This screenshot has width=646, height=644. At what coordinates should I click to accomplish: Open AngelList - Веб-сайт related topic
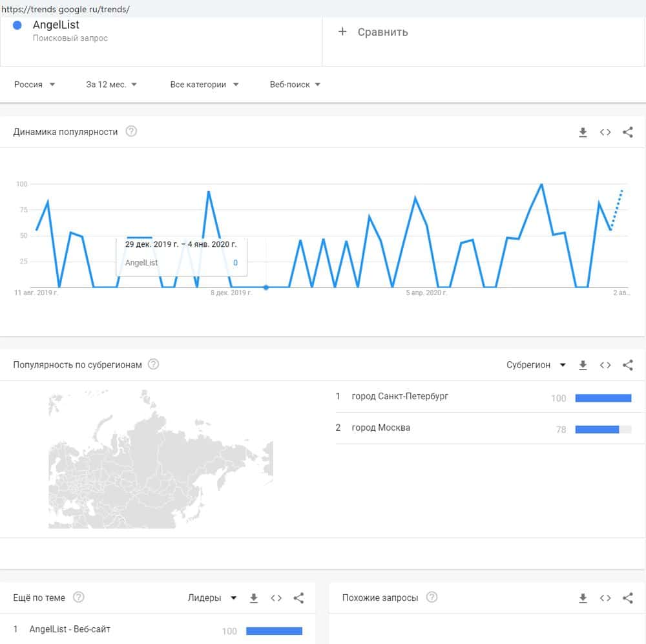point(70,629)
